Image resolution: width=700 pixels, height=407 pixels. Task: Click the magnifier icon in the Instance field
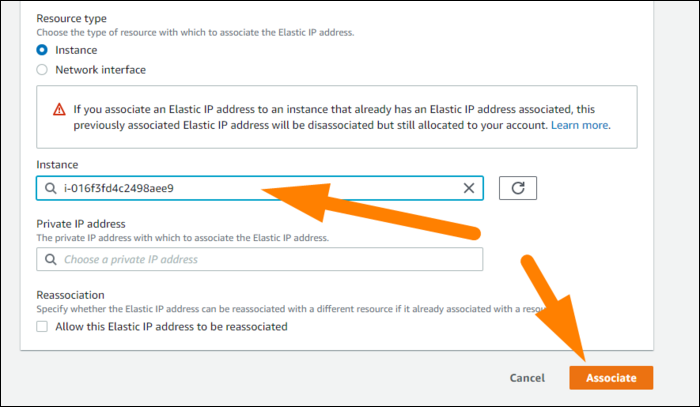click(50, 188)
